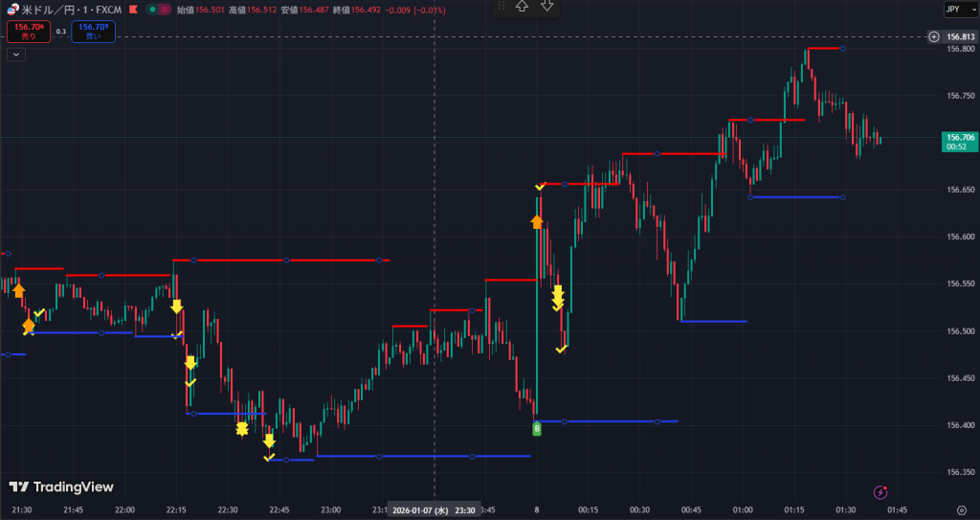Expand the collapsed indicator legend chevron
The image size is (980, 520).
15,55
